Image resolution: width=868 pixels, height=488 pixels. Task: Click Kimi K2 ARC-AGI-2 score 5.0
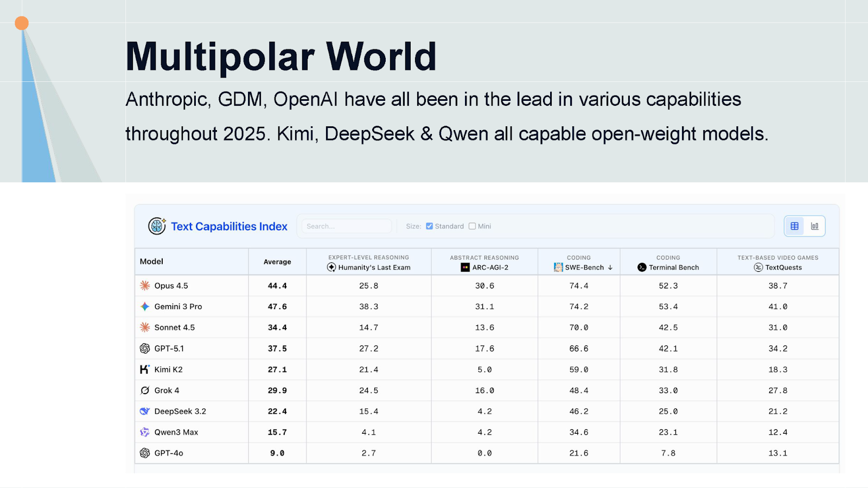(x=484, y=369)
